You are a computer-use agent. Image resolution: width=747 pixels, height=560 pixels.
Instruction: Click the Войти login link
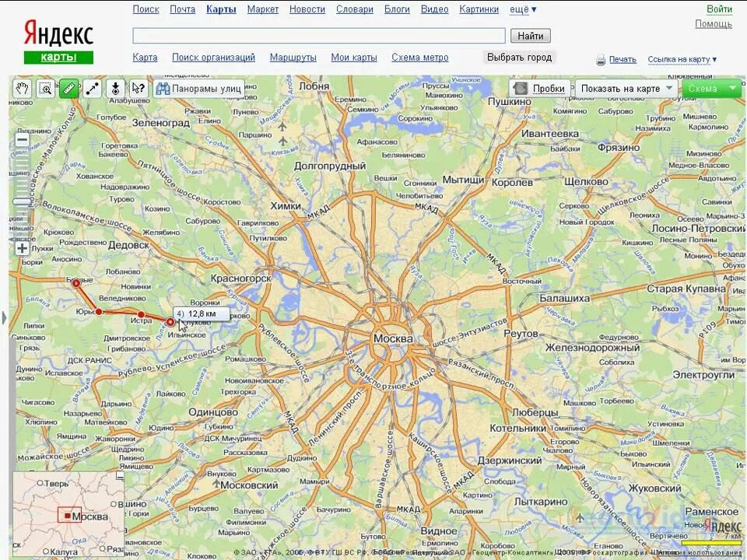click(719, 9)
